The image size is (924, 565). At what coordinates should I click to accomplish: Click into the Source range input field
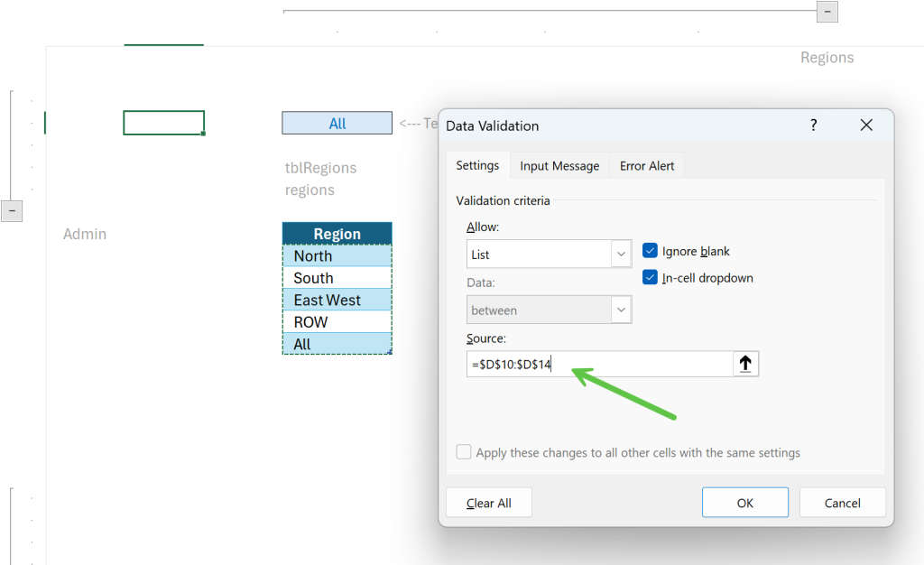[600, 364]
